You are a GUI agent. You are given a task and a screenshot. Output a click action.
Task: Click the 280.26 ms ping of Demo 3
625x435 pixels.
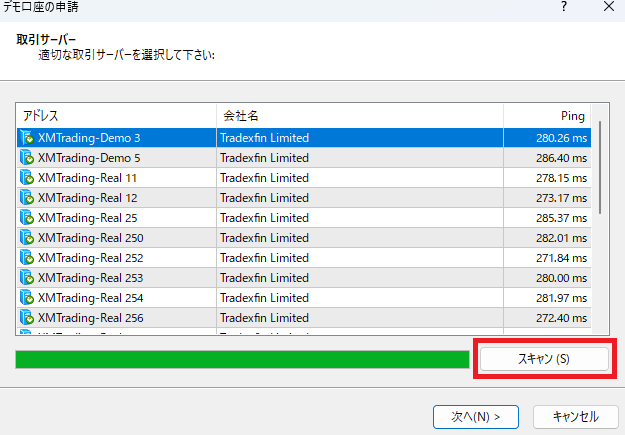tap(560, 138)
